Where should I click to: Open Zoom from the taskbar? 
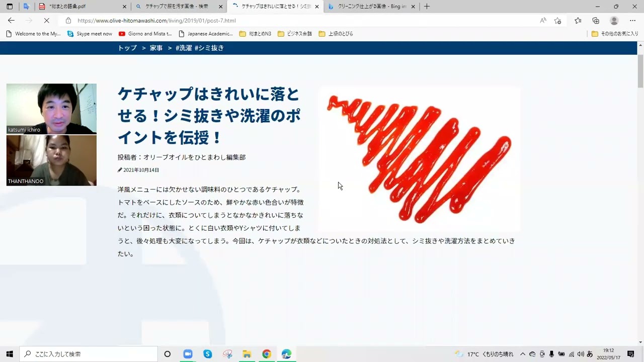(x=188, y=354)
